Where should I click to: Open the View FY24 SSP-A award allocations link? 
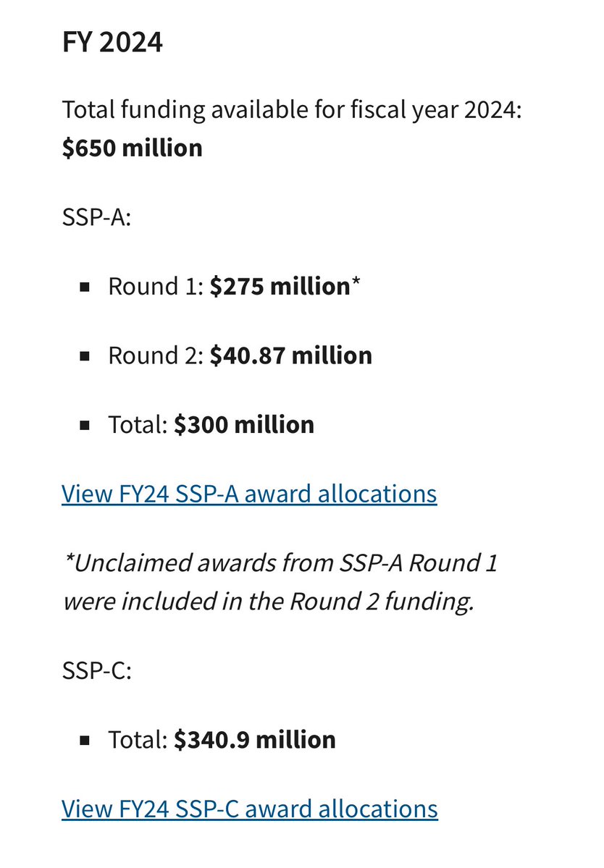coord(249,494)
